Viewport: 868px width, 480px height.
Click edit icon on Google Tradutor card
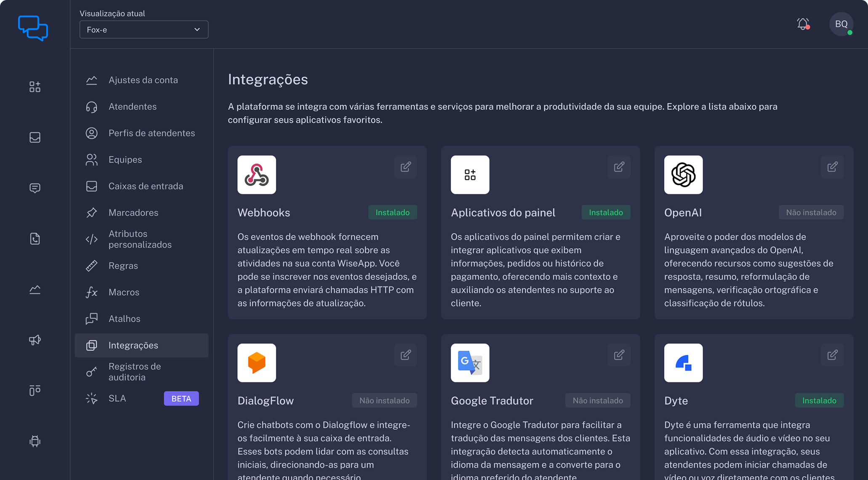619,355
